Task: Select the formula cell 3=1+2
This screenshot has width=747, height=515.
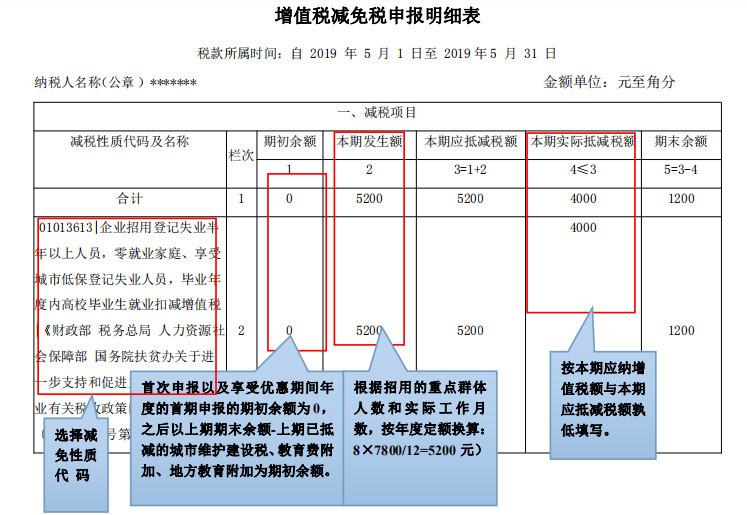Action: coord(470,170)
